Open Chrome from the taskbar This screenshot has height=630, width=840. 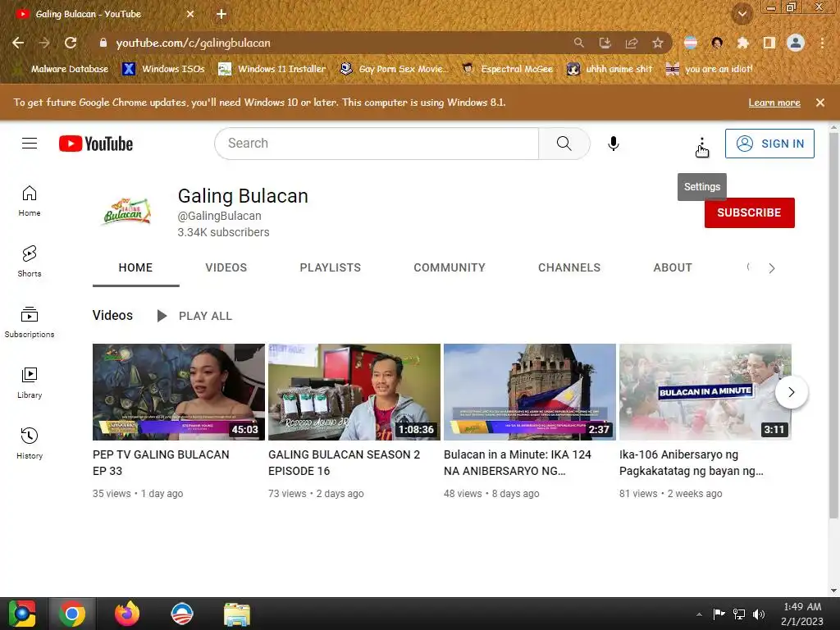[72, 614]
